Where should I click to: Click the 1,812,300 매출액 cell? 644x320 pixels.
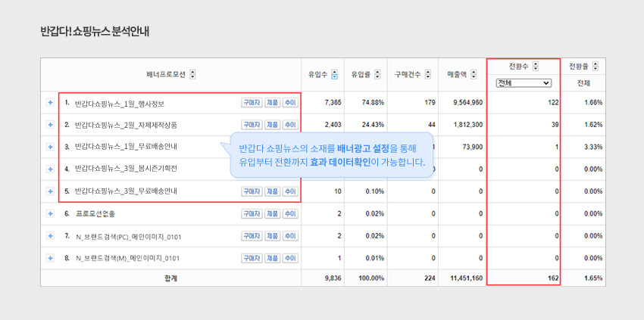coord(468,125)
